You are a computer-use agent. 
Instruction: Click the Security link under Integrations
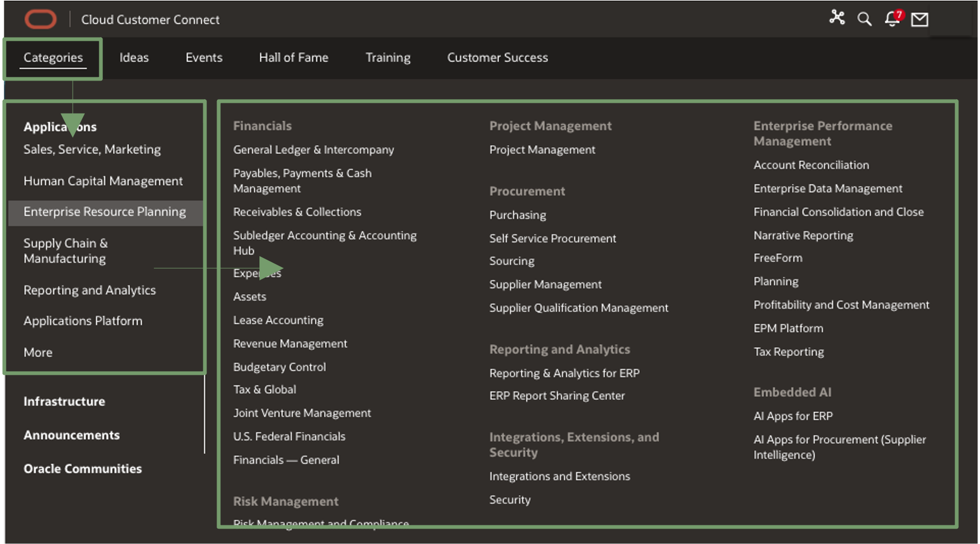tap(510, 499)
